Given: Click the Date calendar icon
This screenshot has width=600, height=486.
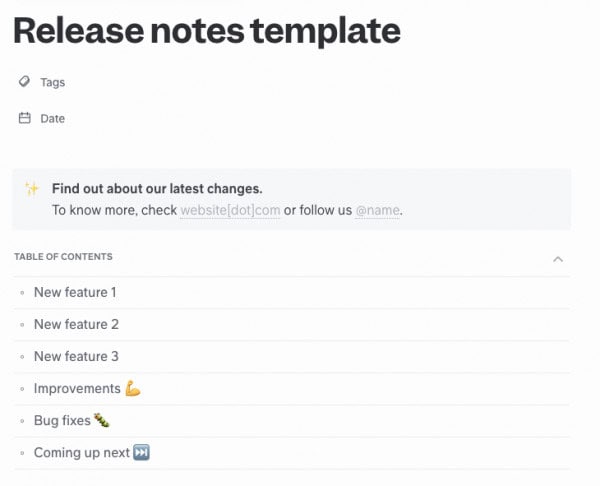Looking at the screenshot, I should coord(24,118).
